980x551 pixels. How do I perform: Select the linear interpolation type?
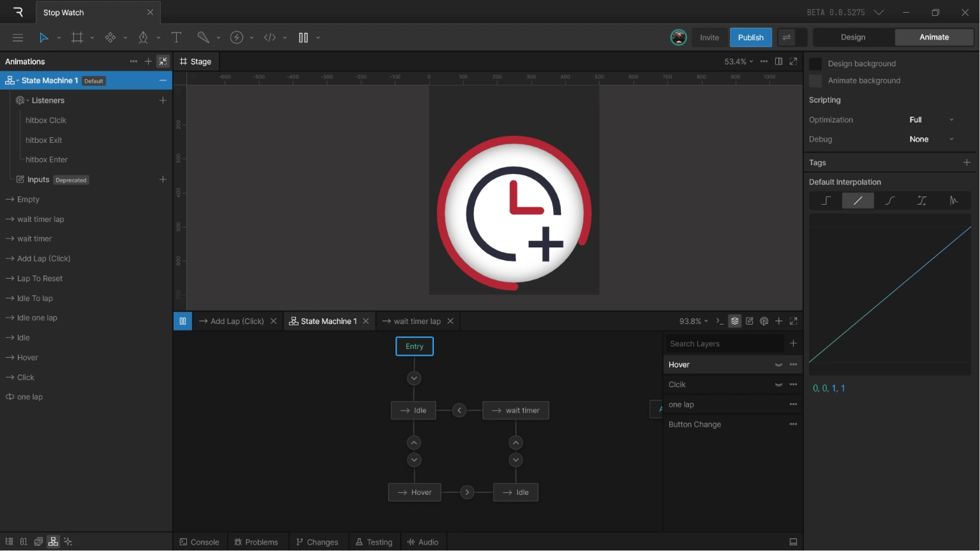[x=857, y=200]
